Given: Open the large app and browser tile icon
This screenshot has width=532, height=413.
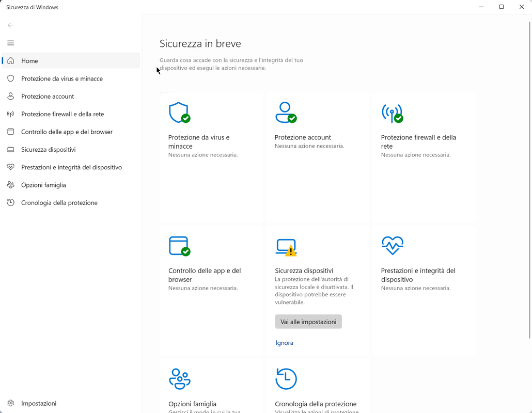Looking at the screenshot, I should point(179,246).
